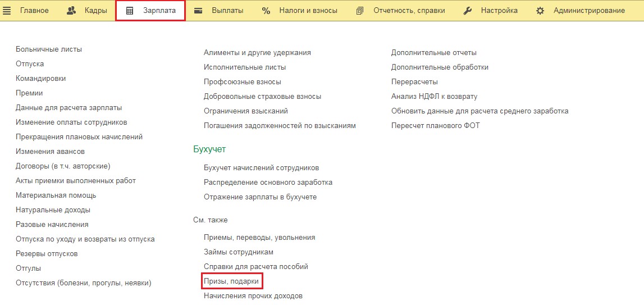Image resolution: width=644 pixels, height=305 pixels.
Task: Click the percent icon beside Налоги и взносы
Action: [266, 11]
